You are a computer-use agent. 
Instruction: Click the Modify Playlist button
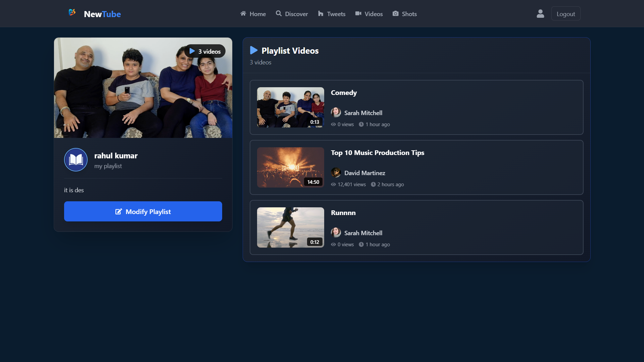click(143, 211)
